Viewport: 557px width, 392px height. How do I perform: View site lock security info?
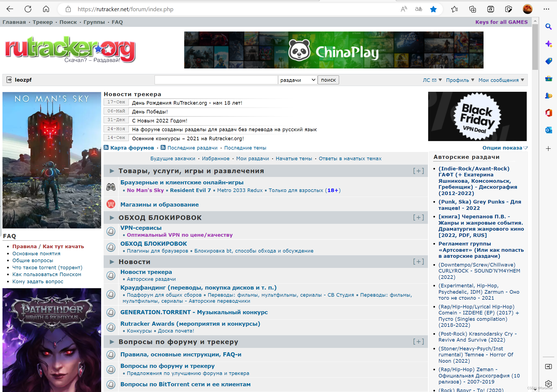68,9
